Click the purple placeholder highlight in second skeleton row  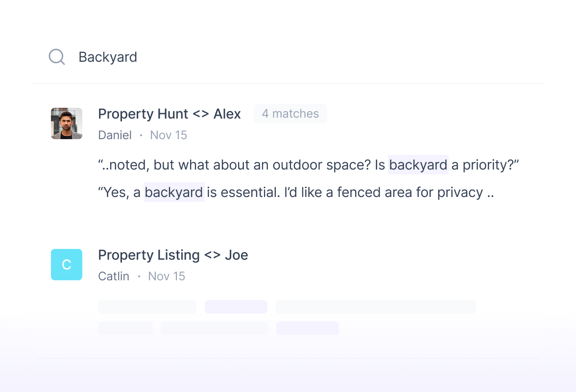point(308,328)
